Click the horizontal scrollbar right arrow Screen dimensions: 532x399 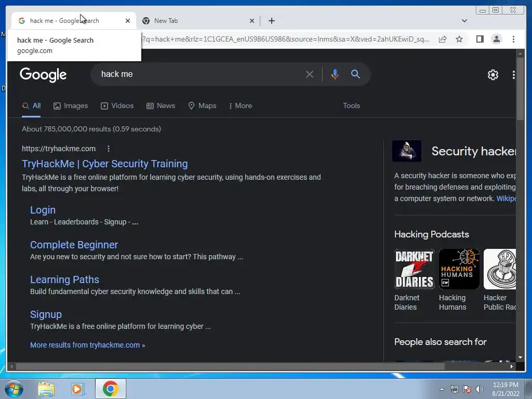(x=512, y=366)
